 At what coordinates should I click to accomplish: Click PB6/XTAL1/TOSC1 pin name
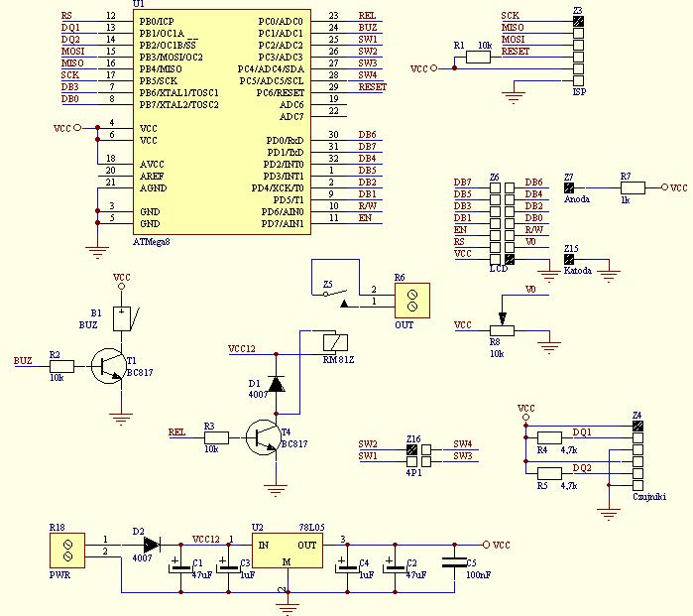(x=179, y=93)
